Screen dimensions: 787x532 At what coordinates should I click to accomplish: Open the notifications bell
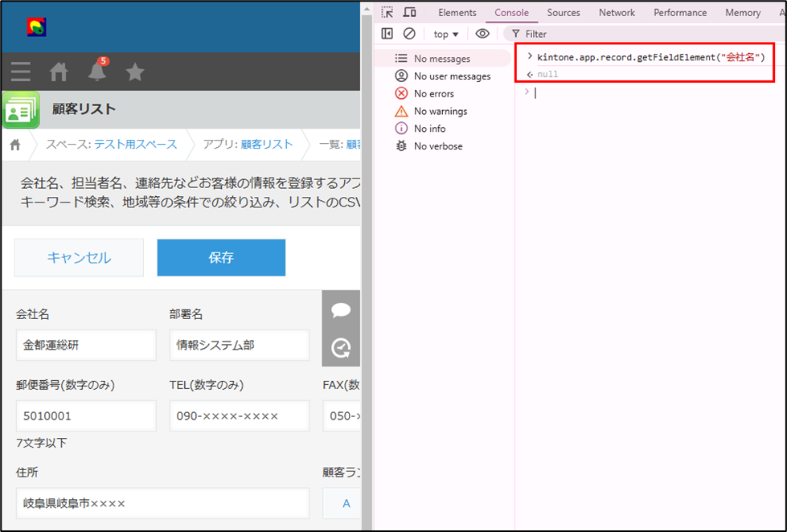(x=97, y=72)
